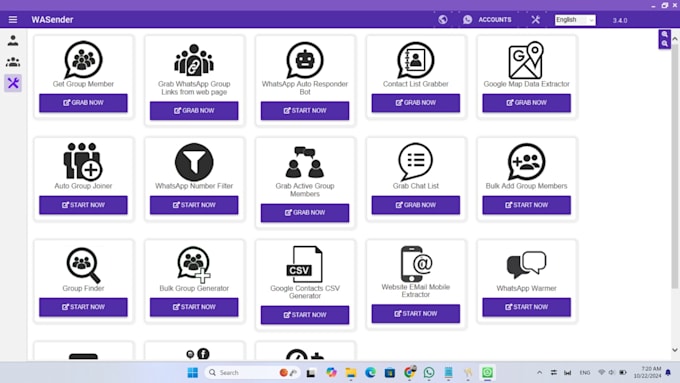Click START NOW under Website EMail Mobile Extractor
This screenshot has width=680, height=383.
(x=415, y=314)
